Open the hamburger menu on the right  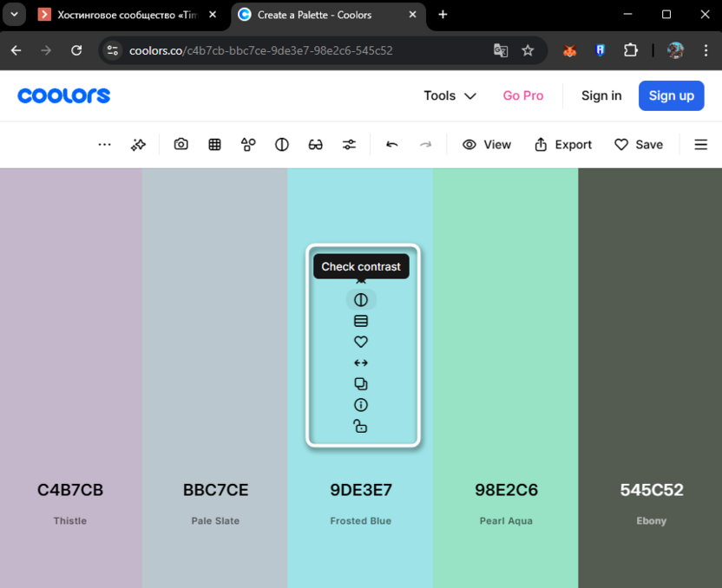tap(700, 144)
